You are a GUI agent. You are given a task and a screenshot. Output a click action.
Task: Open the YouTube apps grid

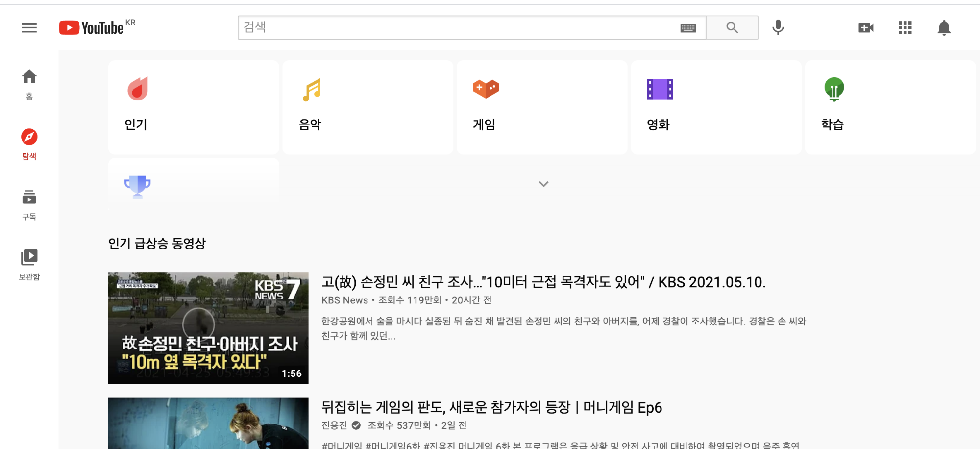pyautogui.click(x=905, y=28)
